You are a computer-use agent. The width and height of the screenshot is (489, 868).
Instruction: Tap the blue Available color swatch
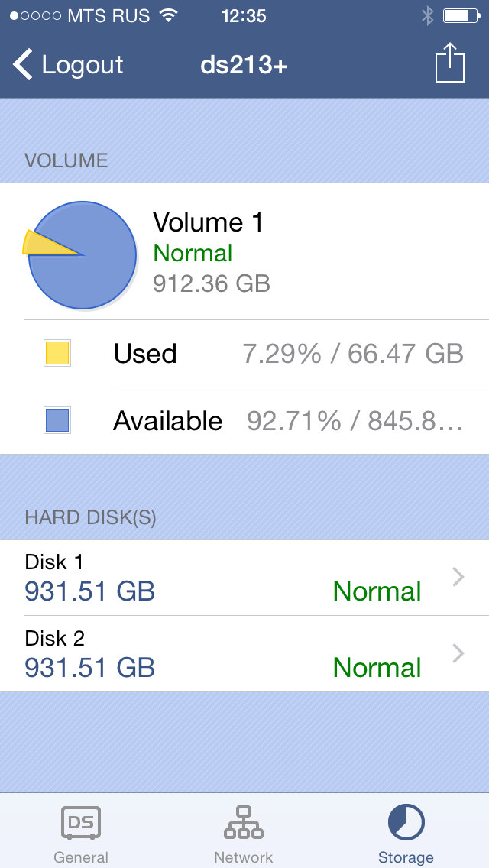click(57, 420)
